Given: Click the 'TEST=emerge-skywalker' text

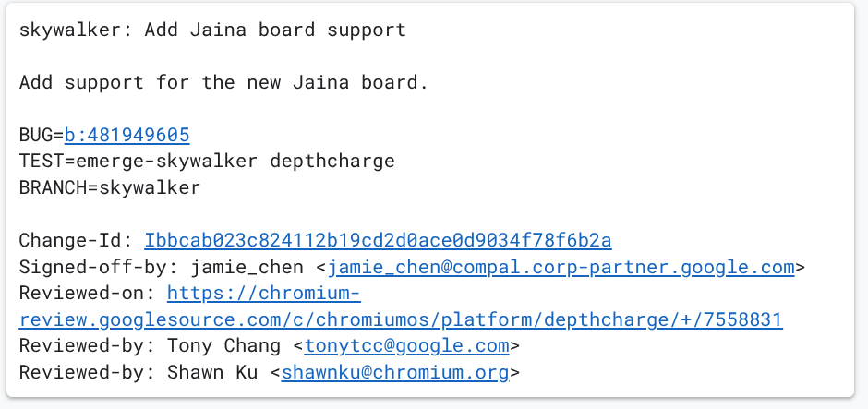Looking at the screenshot, I should [139, 162].
